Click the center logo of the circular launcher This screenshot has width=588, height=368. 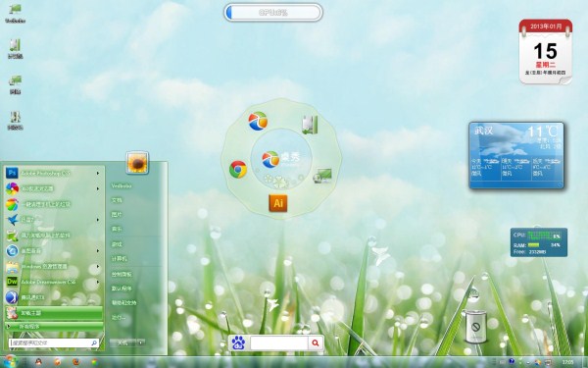click(x=270, y=160)
